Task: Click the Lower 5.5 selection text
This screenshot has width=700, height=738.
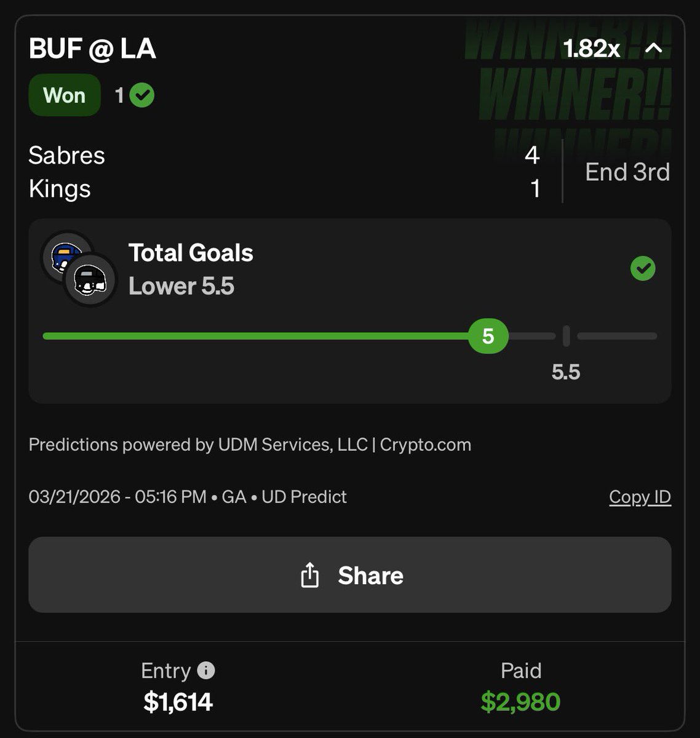Action: (x=181, y=286)
